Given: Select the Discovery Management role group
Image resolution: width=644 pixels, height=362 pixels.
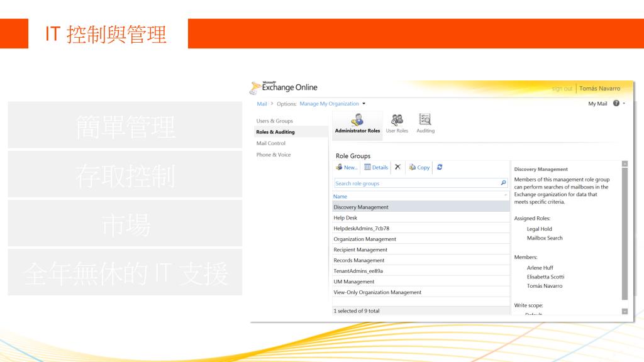Looking at the screenshot, I should coord(421,207).
